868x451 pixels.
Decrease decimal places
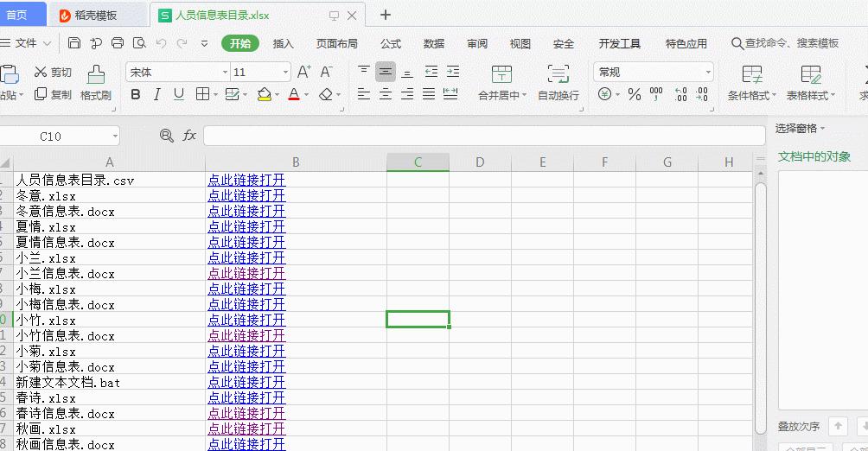click(702, 95)
